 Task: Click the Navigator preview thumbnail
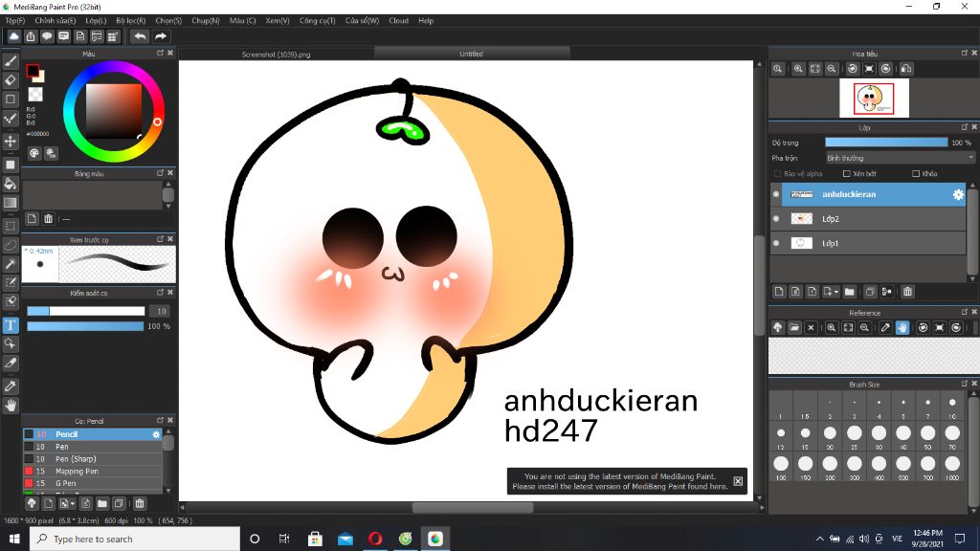[x=874, y=99]
